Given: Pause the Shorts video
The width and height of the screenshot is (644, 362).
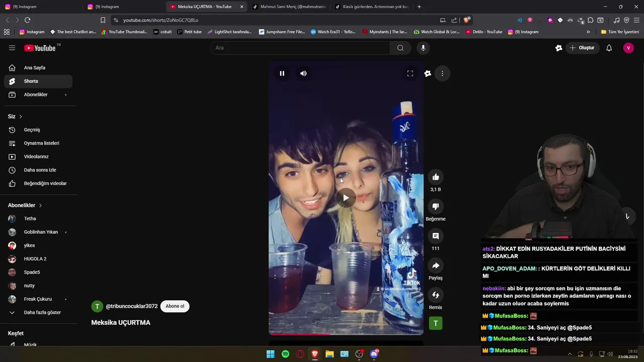Looking at the screenshot, I should pyautogui.click(x=282, y=73).
